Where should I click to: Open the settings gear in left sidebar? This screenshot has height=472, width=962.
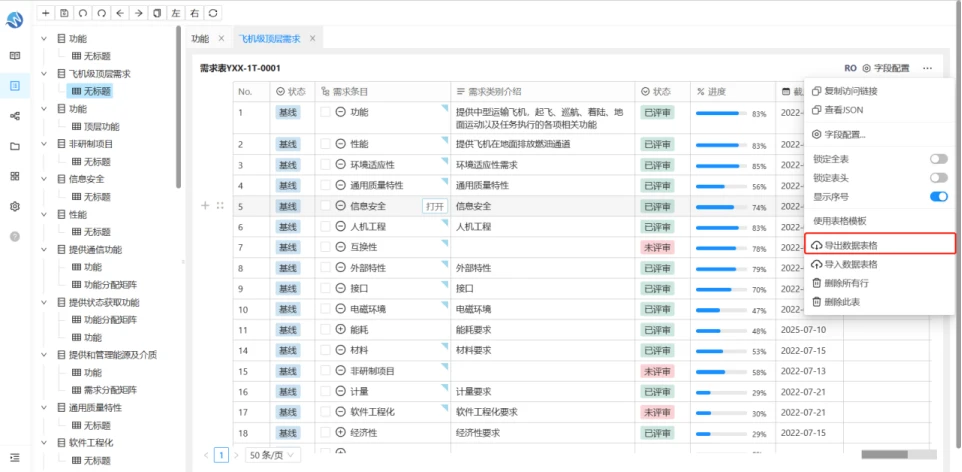pyautogui.click(x=15, y=206)
